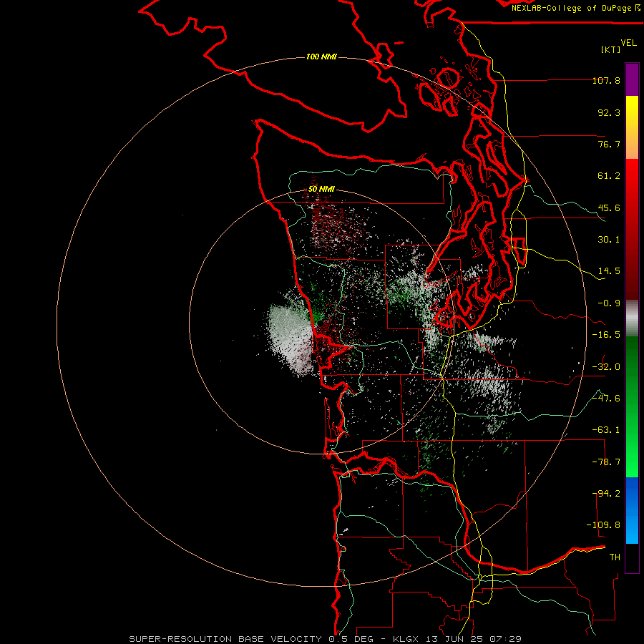Pick the blue segment of velocity color bar
Viewport: 644px width, 644px height.
click(x=632, y=510)
